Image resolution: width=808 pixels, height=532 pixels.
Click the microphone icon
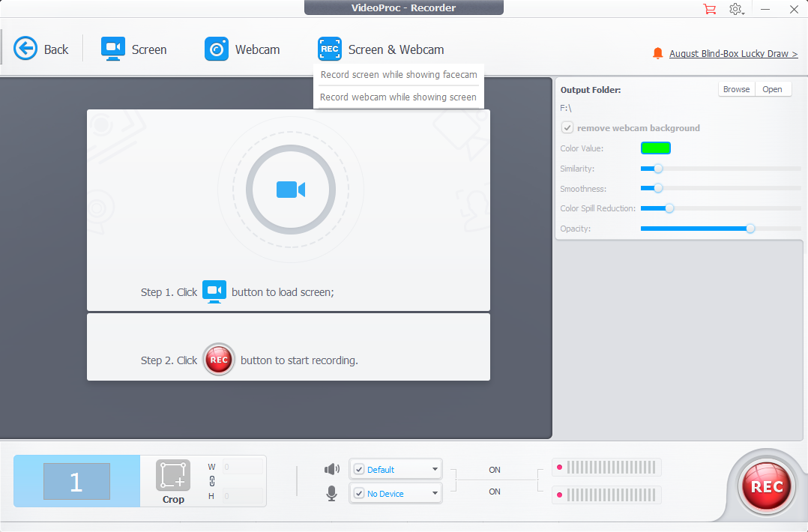332,493
